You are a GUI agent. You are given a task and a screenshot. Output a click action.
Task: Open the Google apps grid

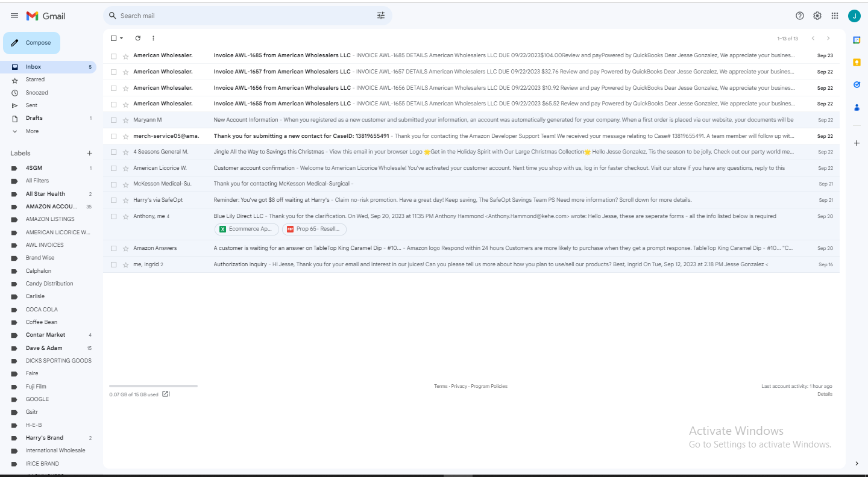tap(835, 16)
